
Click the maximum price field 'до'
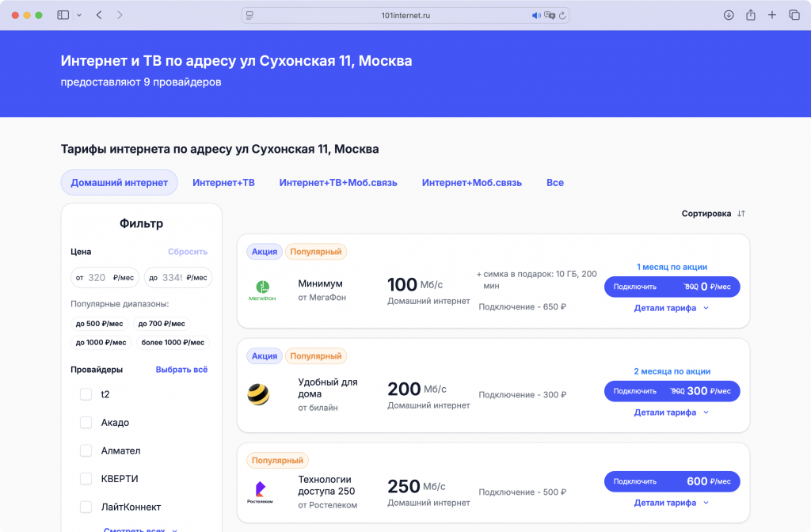(x=178, y=278)
